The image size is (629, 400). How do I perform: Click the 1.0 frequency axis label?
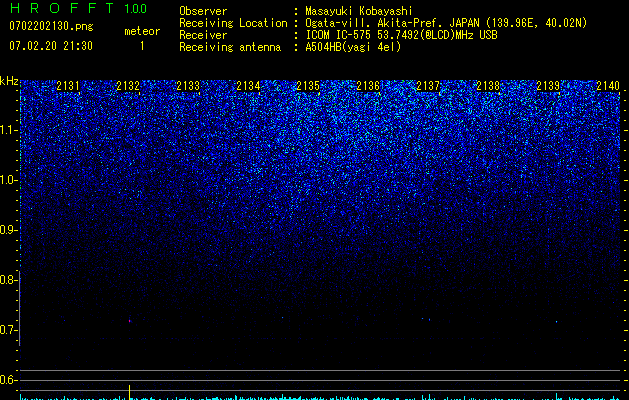(x=8, y=180)
